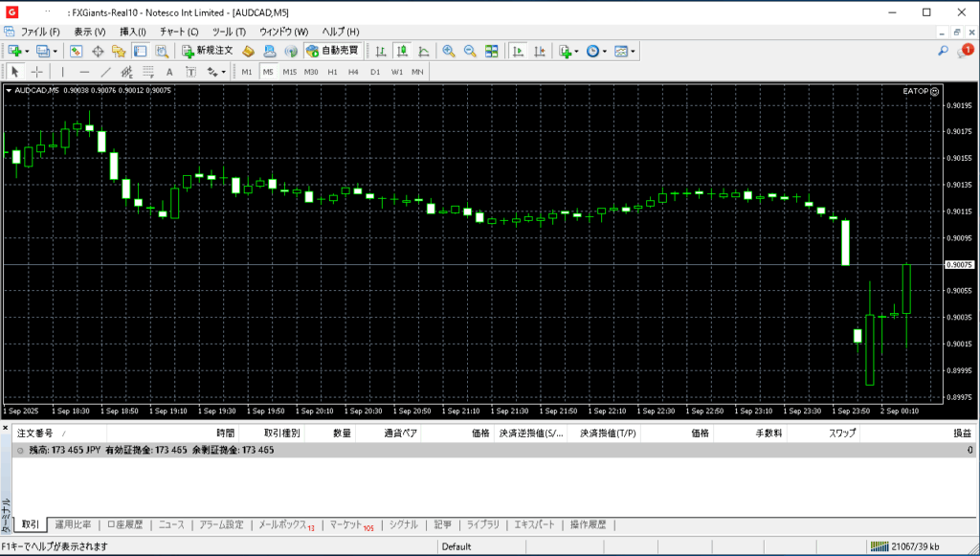Sort by the 注文番号 column header

[36, 433]
